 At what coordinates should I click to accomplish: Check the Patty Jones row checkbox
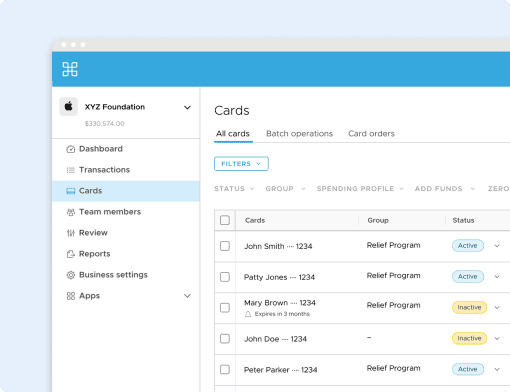point(225,277)
